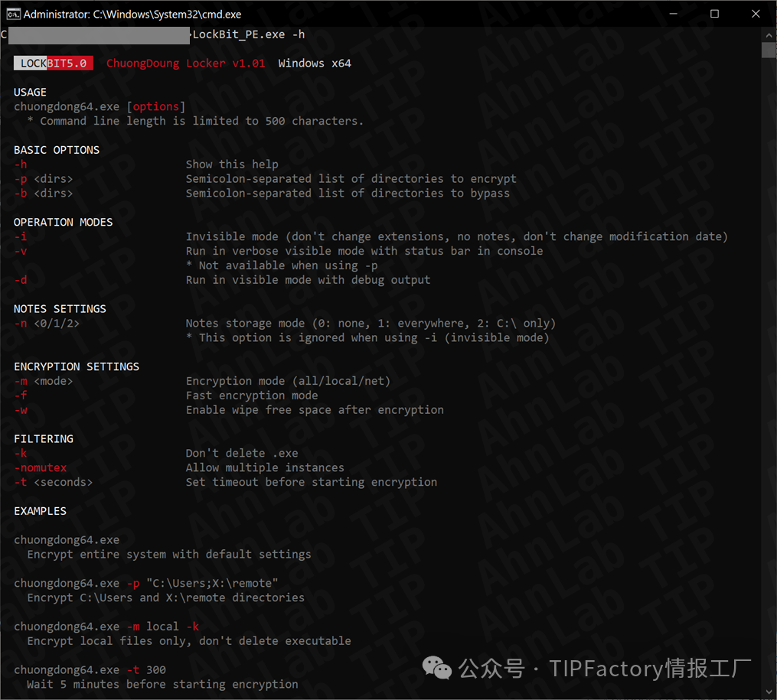777x700 pixels.
Task: Click 'Semicolon-separated list of directories to encrypt'
Action: point(351,179)
